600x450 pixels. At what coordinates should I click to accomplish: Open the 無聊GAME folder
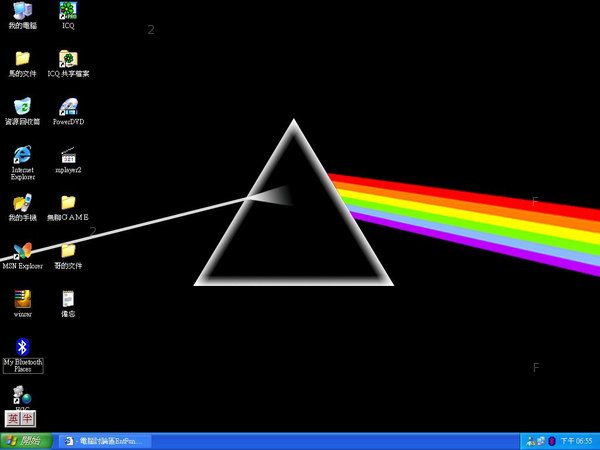coord(68,208)
